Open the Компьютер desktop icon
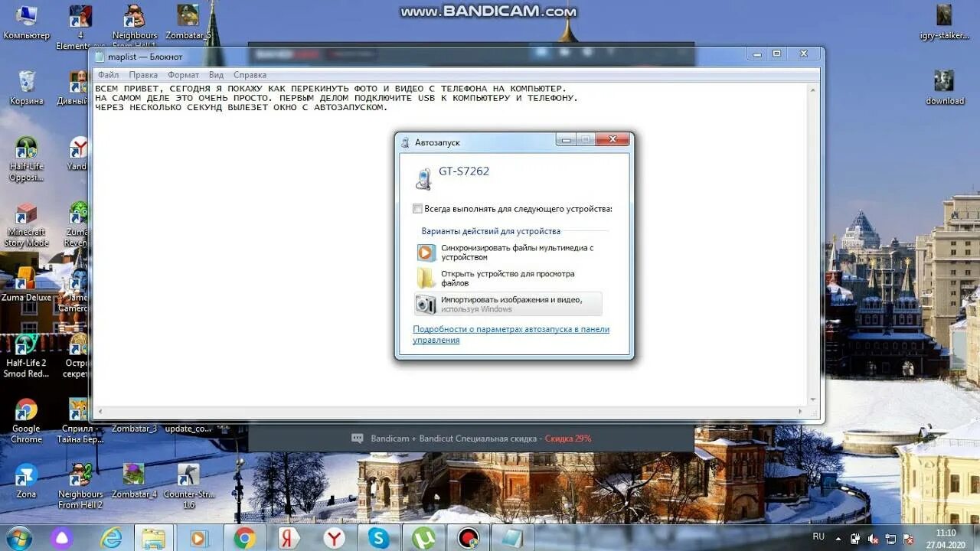The width and height of the screenshot is (980, 551). (26, 22)
